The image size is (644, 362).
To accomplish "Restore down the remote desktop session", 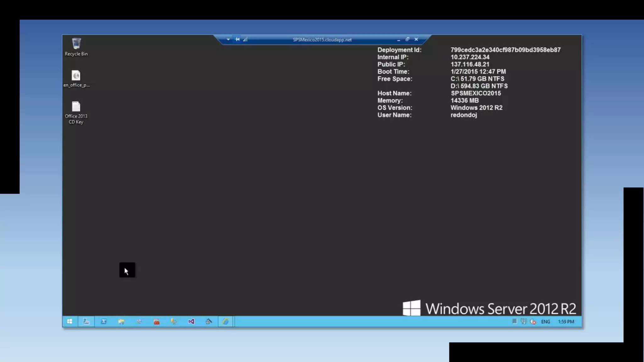I will [x=408, y=40].
